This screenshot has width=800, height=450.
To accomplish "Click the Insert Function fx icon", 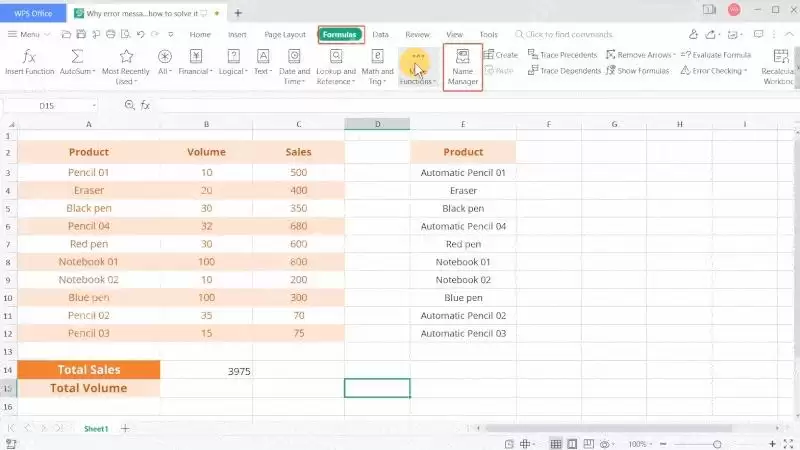I will click(x=29, y=56).
